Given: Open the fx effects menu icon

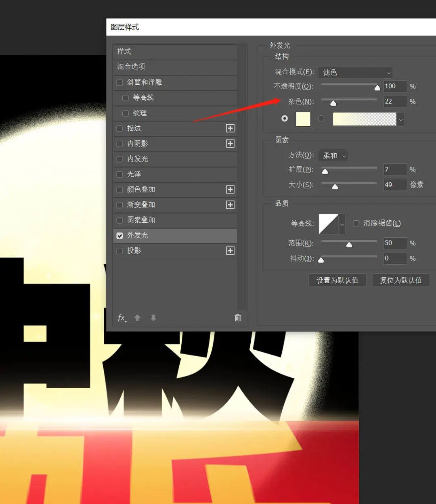Looking at the screenshot, I should pyautogui.click(x=122, y=318).
